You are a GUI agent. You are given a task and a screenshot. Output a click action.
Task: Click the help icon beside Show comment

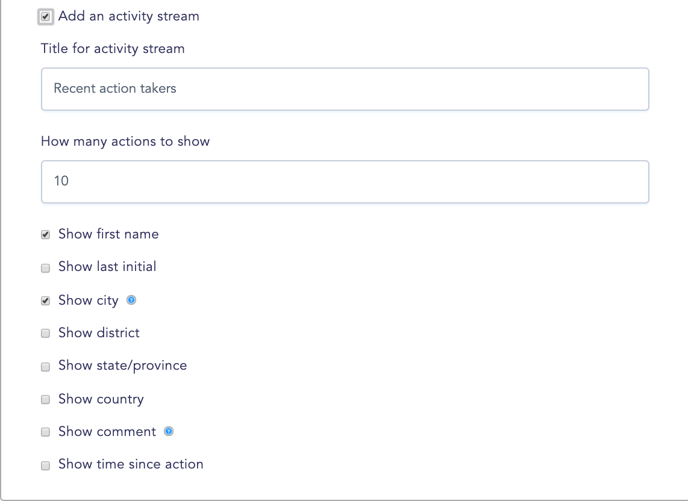(168, 431)
